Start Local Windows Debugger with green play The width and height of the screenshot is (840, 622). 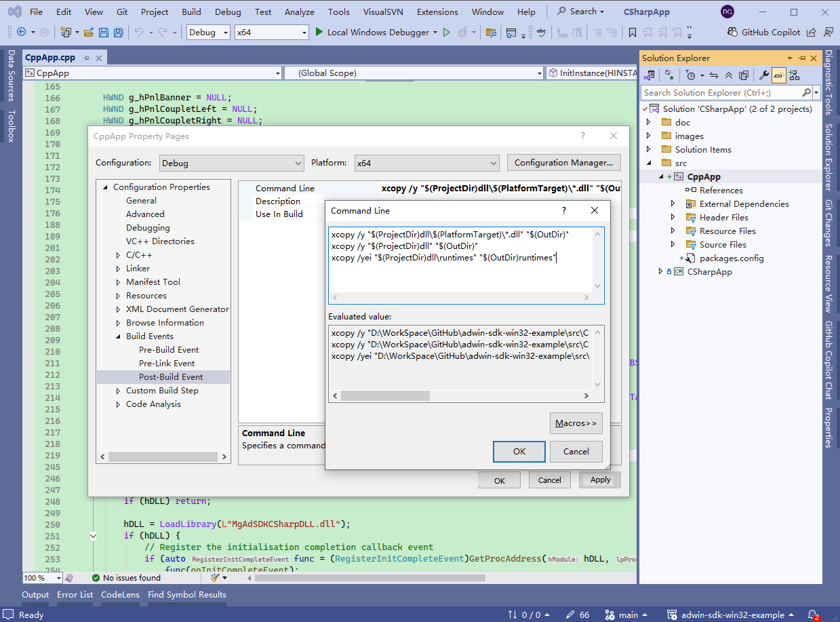319,32
